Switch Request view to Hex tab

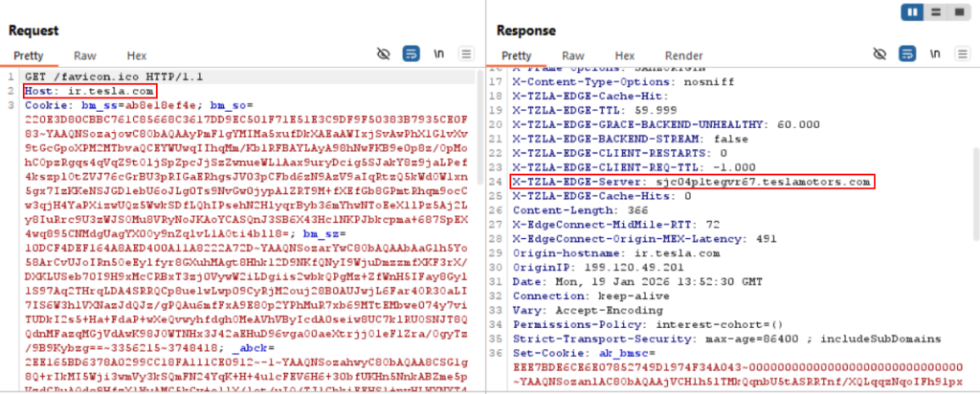137,55
